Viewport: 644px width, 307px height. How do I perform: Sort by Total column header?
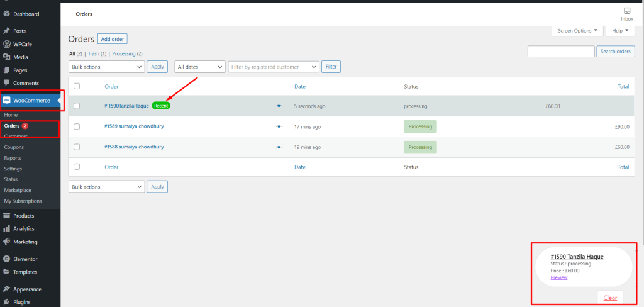tap(623, 86)
